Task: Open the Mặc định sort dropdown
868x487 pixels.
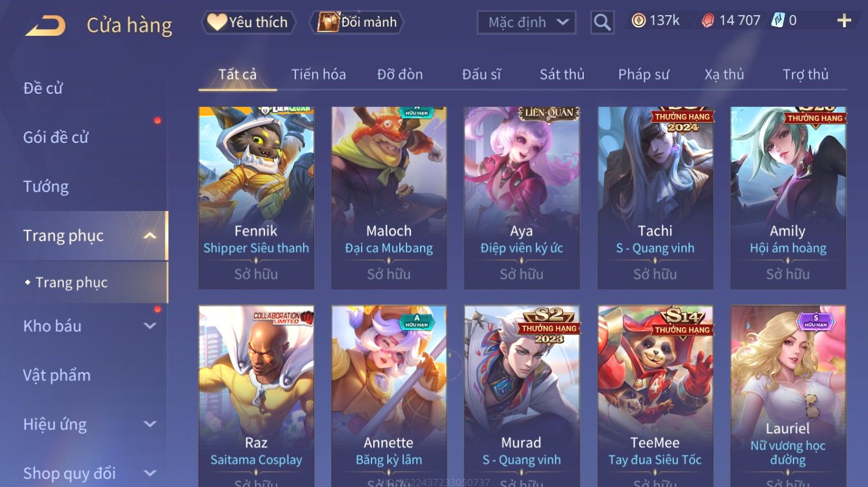Action: [x=526, y=23]
